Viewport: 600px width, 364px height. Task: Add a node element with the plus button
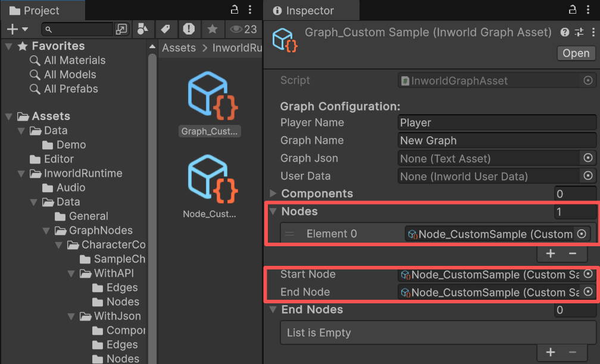[x=550, y=253]
